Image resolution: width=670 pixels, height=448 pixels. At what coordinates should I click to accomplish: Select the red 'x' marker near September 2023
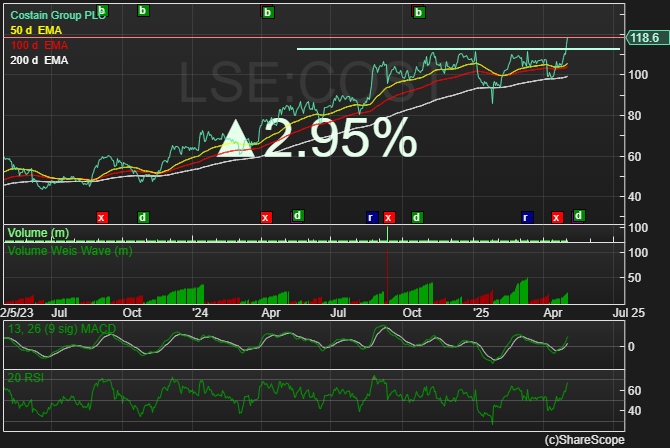point(102,218)
